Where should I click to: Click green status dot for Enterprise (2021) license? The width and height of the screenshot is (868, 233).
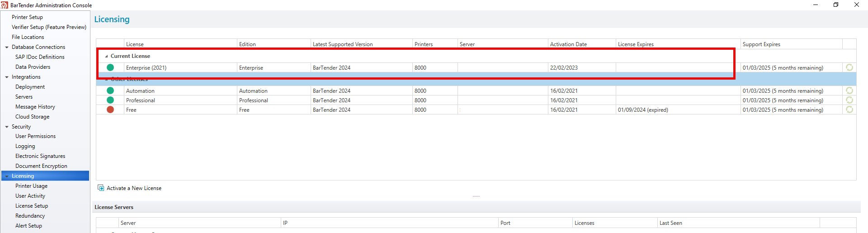[x=110, y=67]
